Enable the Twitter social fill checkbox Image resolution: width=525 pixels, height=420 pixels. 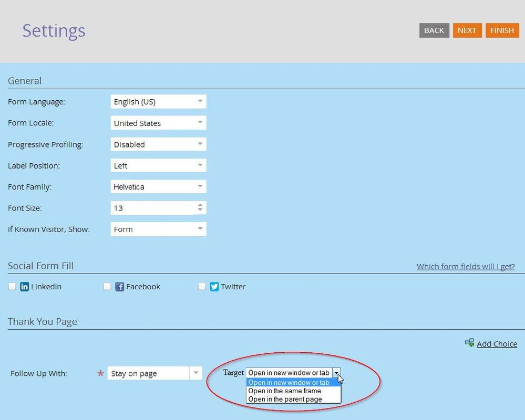pos(202,286)
